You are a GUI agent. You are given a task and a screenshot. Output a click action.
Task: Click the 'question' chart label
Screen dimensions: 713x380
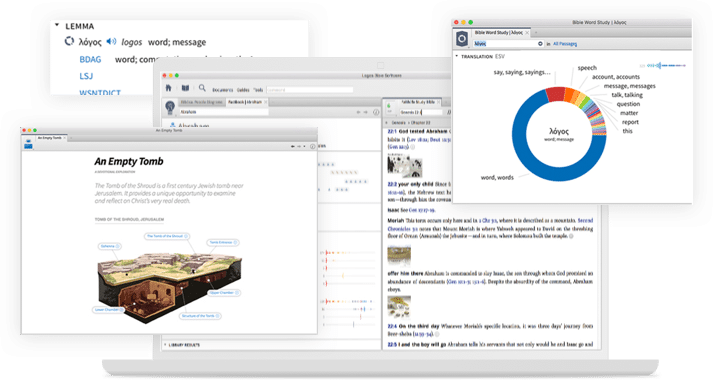coord(628,104)
